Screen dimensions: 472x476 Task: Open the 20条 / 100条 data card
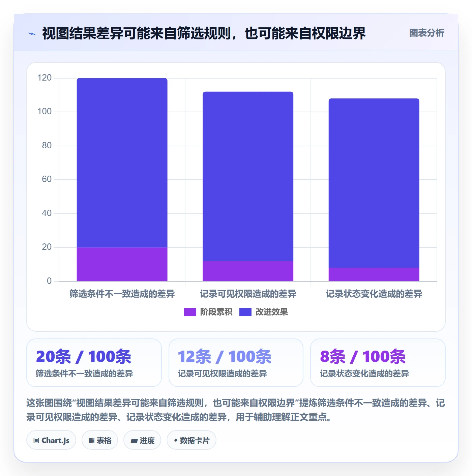pos(94,363)
